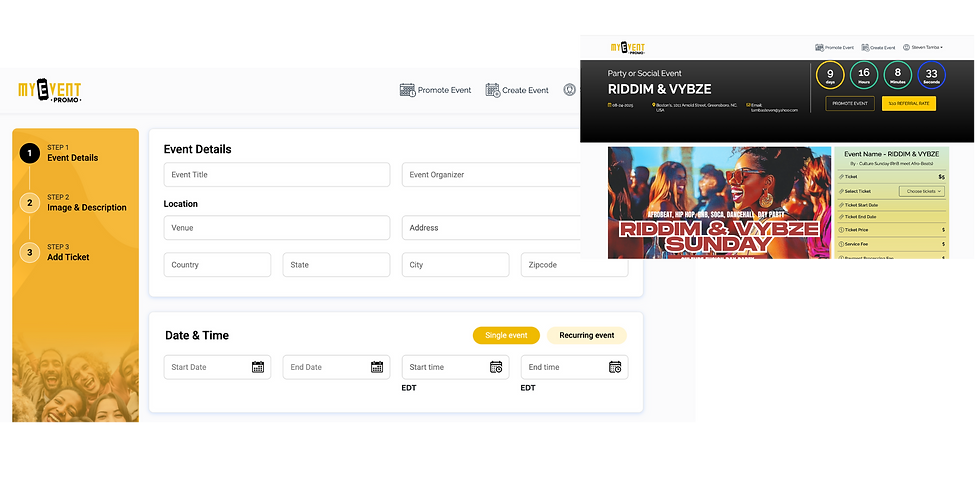
Task: Select the Recurring event option
Action: coord(586,335)
